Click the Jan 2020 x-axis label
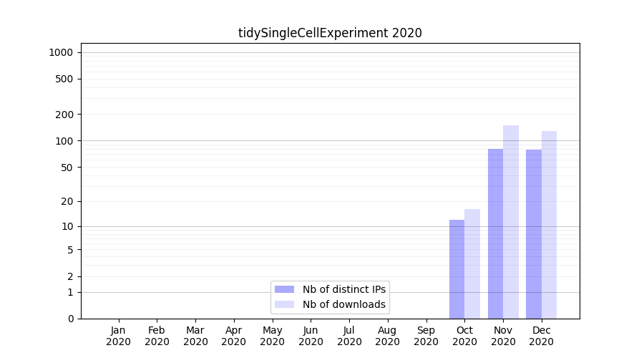 [x=118, y=336]
